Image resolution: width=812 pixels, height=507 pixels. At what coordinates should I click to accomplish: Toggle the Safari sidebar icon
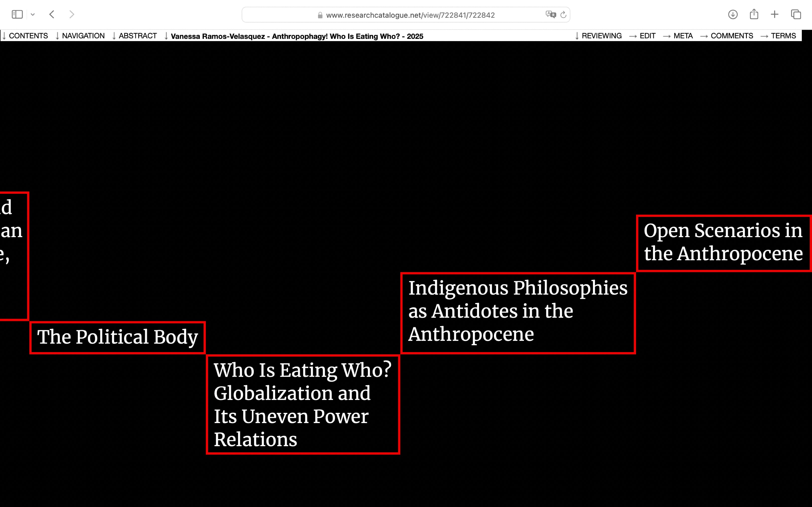17,14
